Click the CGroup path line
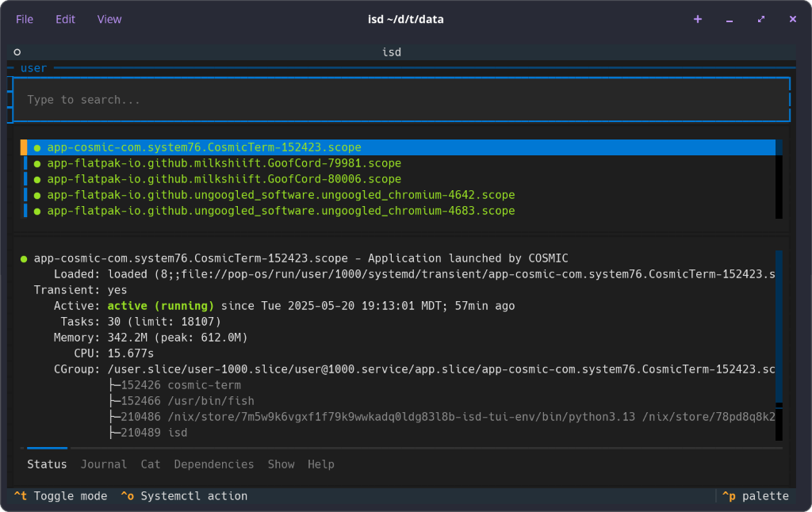812x512 pixels. 414,369
